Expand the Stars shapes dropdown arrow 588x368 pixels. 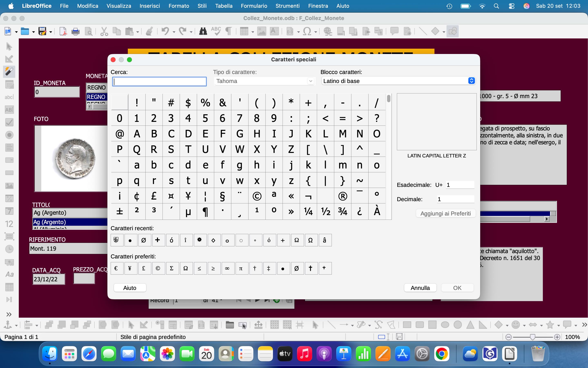click(559, 325)
